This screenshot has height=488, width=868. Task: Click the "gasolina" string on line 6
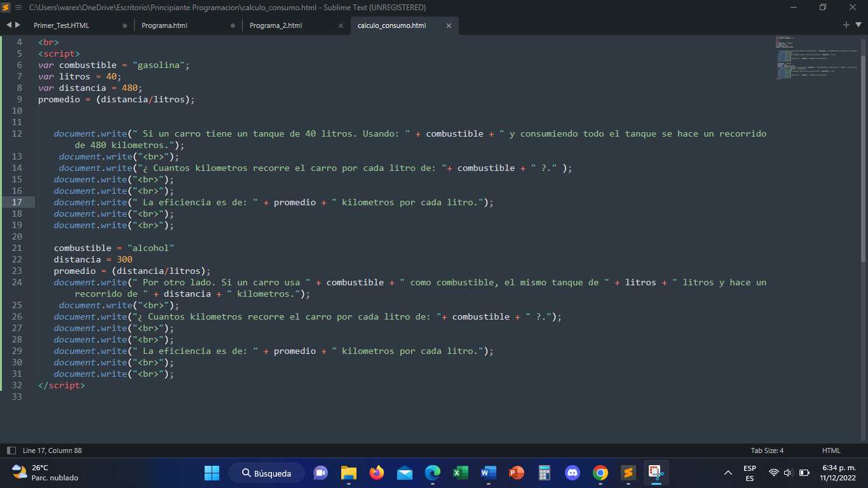(158, 65)
